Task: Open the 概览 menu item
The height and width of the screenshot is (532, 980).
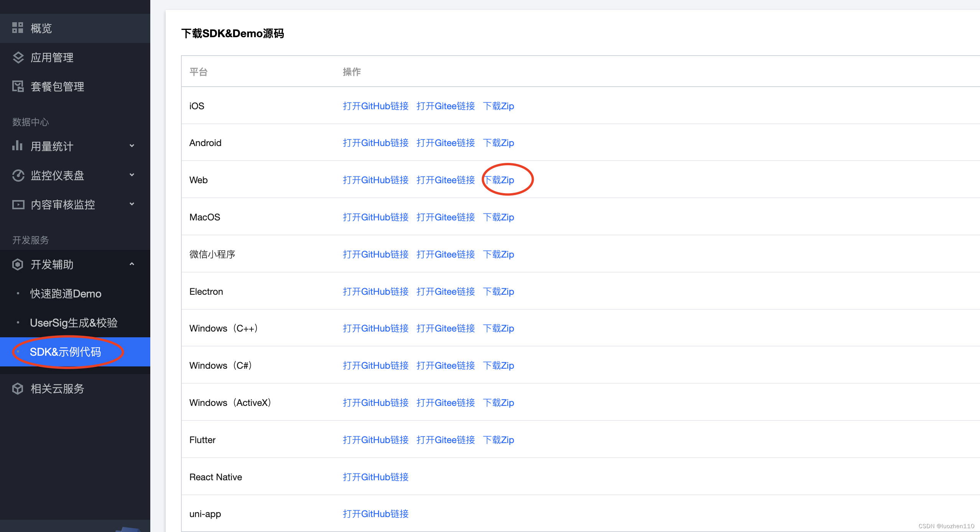Action: coord(75,28)
